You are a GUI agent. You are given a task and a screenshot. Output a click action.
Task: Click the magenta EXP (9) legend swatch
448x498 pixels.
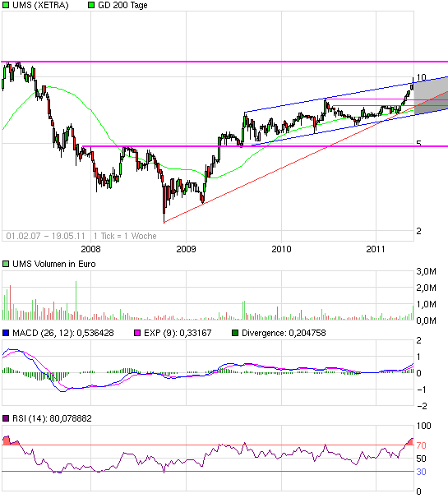[x=137, y=333]
